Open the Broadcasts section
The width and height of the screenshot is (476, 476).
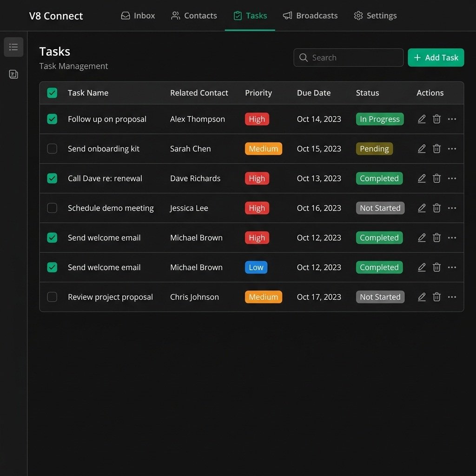(310, 15)
